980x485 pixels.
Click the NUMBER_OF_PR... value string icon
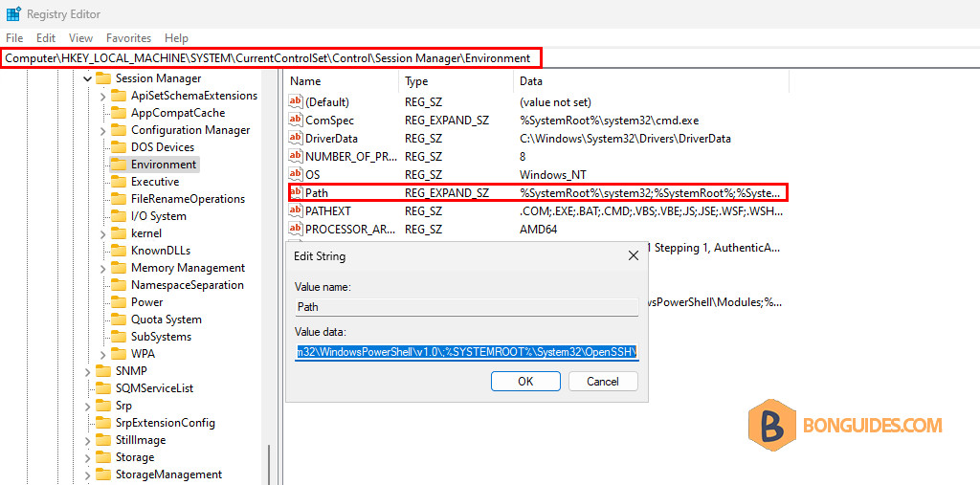(x=296, y=156)
